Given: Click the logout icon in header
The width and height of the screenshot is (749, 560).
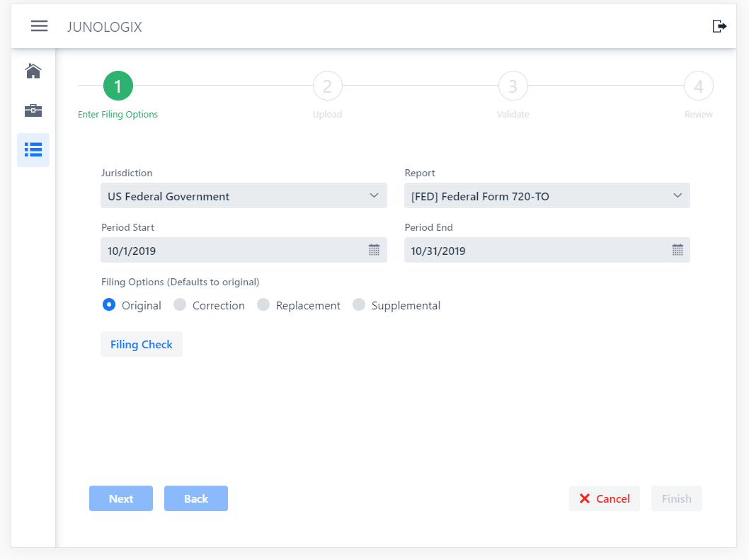Looking at the screenshot, I should (x=719, y=26).
